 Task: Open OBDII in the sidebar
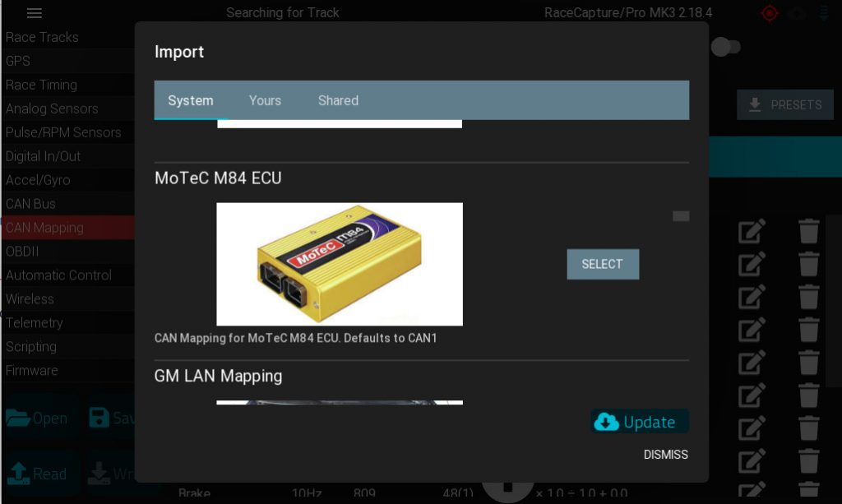coord(67,252)
